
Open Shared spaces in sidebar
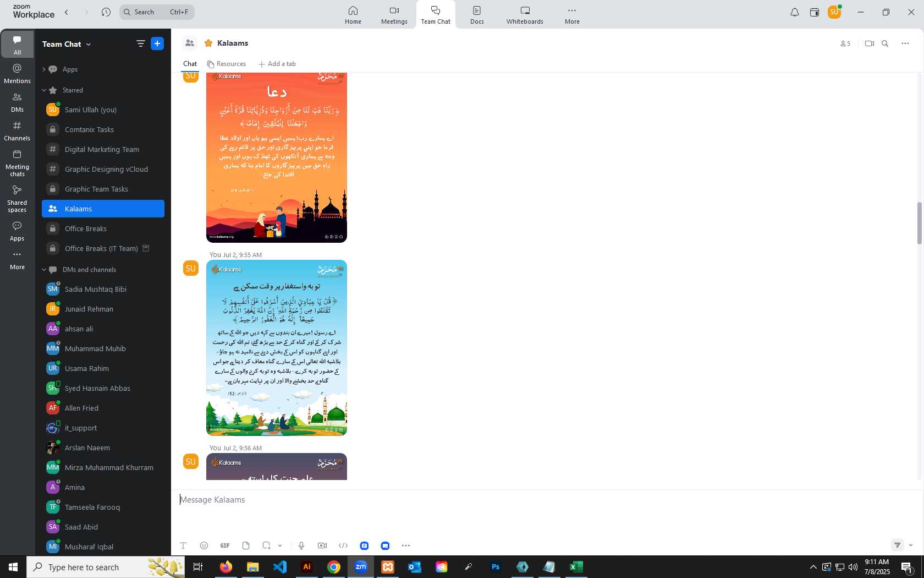pyautogui.click(x=17, y=199)
